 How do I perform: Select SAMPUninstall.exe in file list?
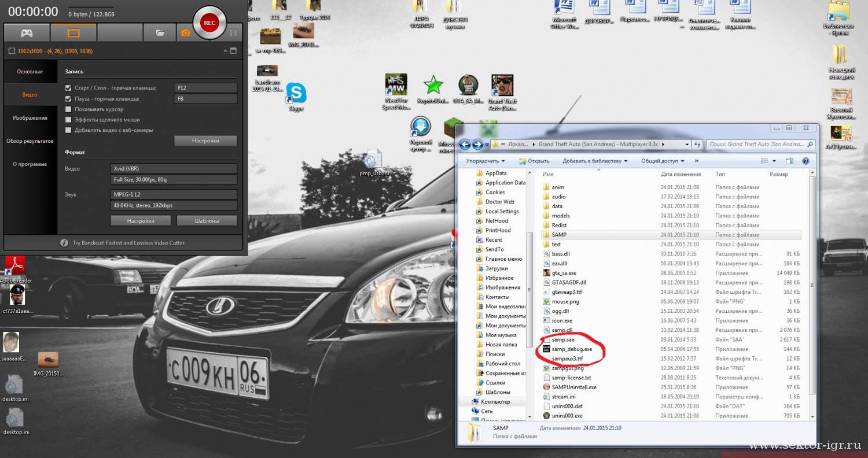[x=671, y=387]
